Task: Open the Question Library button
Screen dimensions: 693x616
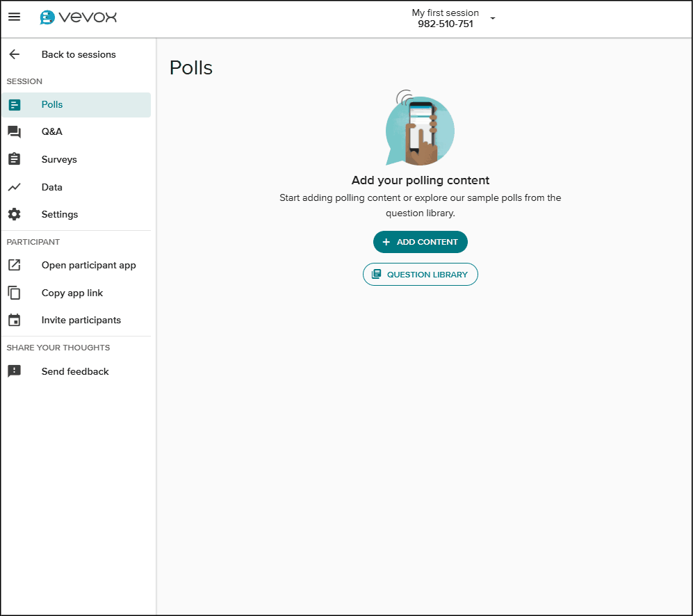Action: click(420, 275)
